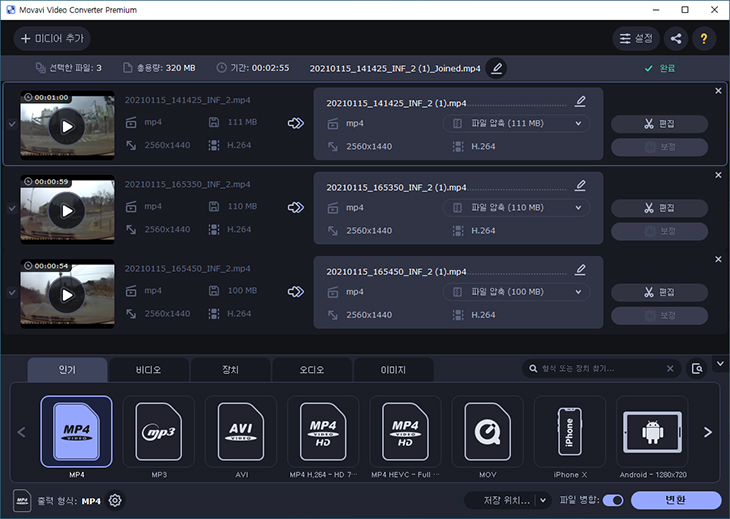Play the 20210115_165350_INF_2.mp4 thumbnail
This screenshot has width=730, height=519.
(x=67, y=210)
